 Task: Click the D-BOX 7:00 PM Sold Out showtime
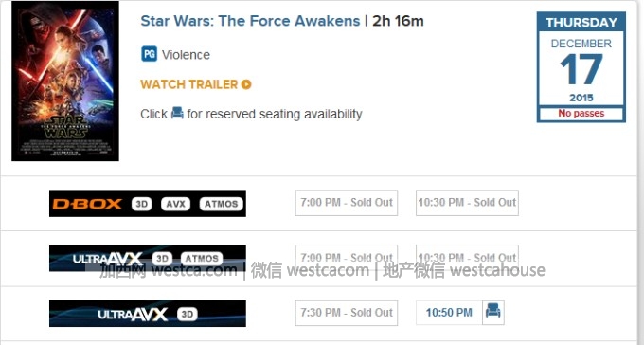347,203
